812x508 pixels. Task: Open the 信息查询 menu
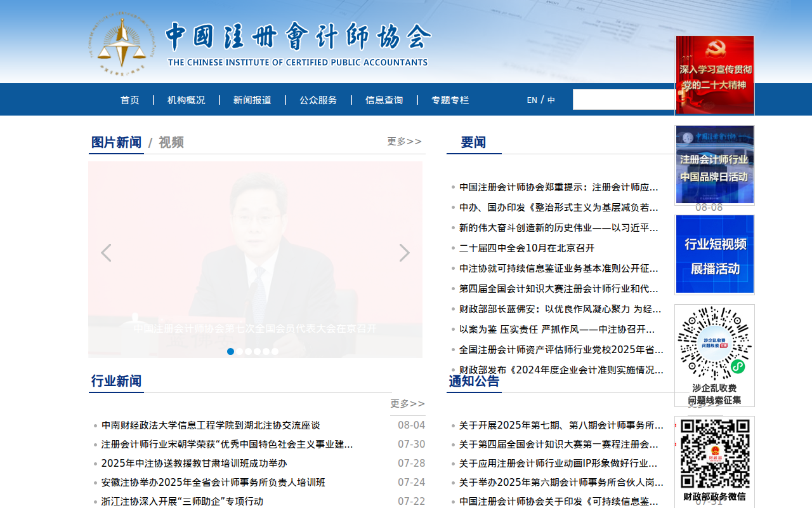click(384, 100)
